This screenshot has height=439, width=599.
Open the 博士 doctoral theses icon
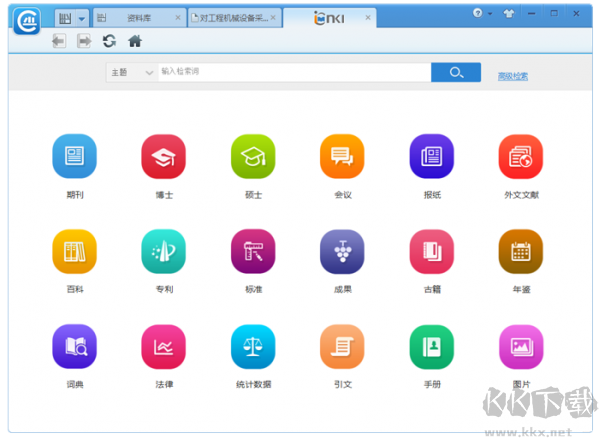(x=164, y=156)
